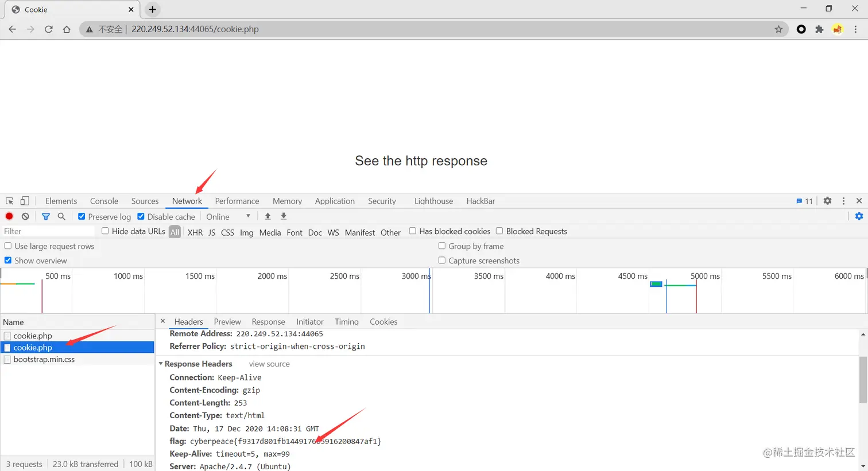868x471 pixels.
Task: Click view source for Response Headers
Action: pyautogui.click(x=269, y=364)
